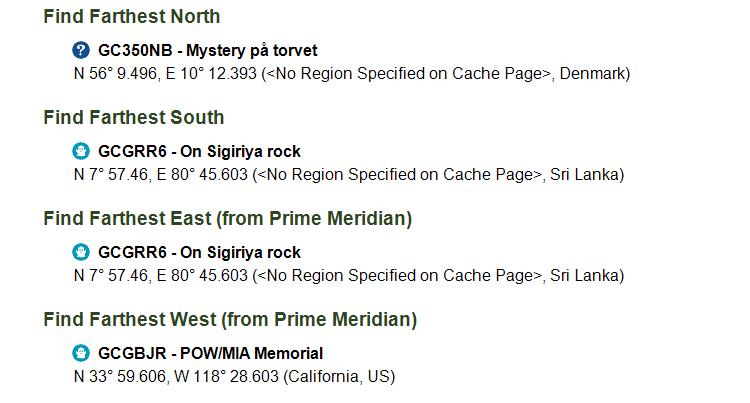Select the Find Farthest South heading
750x403 pixels.
tap(133, 117)
